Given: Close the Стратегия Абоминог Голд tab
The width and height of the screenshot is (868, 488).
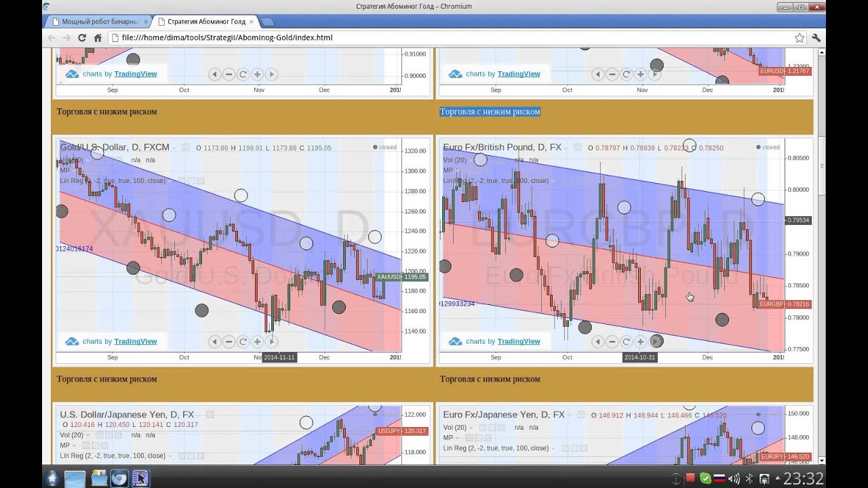Looking at the screenshot, I should coord(252,22).
